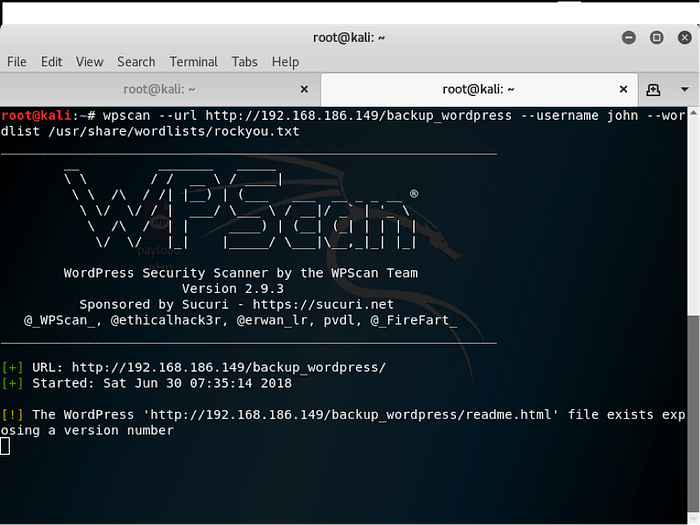
Task: Select the active right terminal tab
Action: pos(476,89)
